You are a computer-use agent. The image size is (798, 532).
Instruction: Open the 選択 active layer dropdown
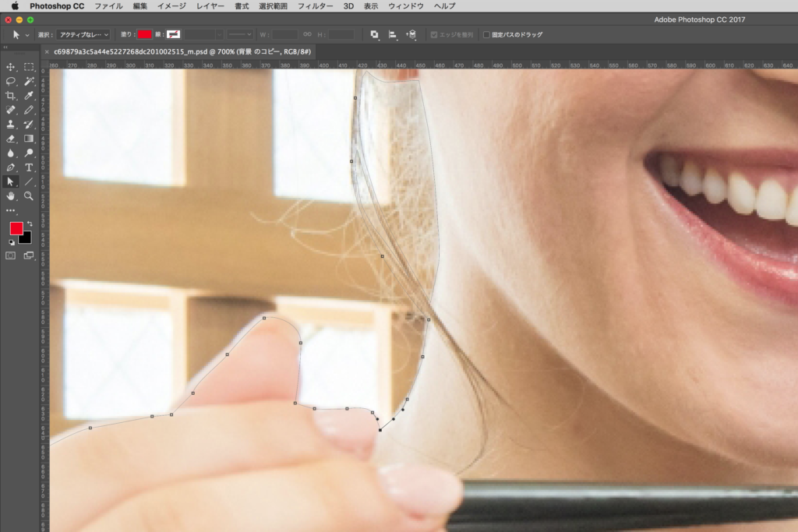pos(83,35)
